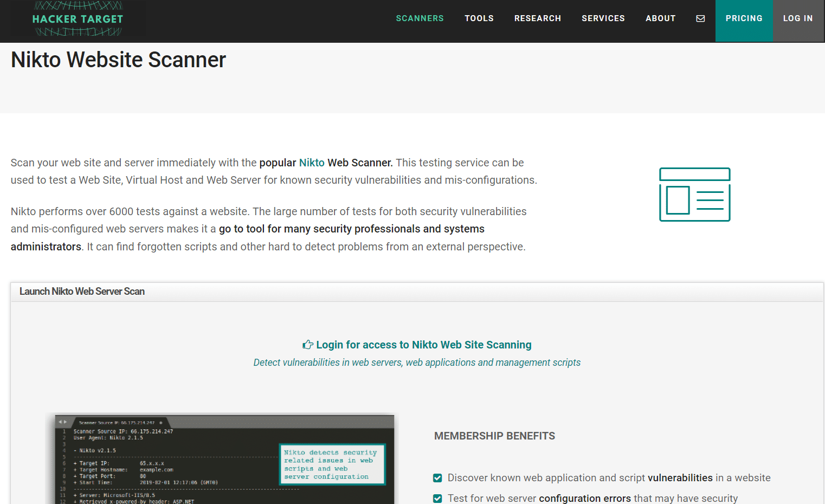Image resolution: width=825 pixels, height=504 pixels.
Task: Open the Research menu
Action: coord(538,18)
